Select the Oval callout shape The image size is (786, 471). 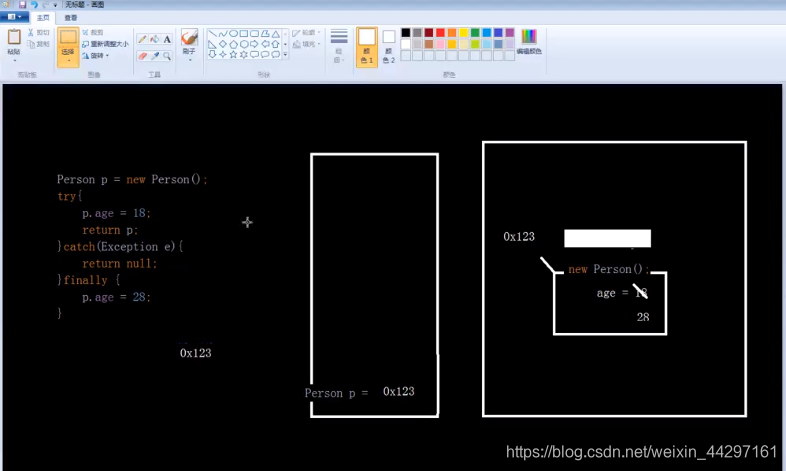click(x=265, y=55)
